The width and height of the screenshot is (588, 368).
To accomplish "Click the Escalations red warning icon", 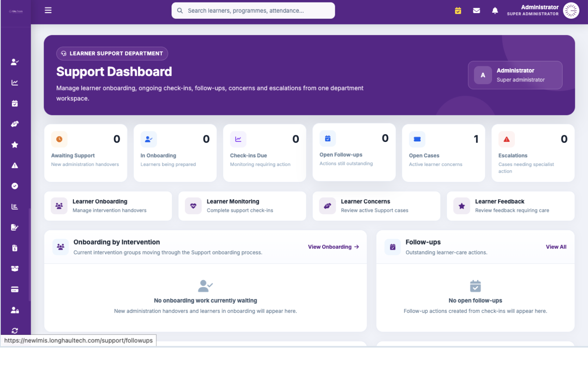I will [507, 139].
